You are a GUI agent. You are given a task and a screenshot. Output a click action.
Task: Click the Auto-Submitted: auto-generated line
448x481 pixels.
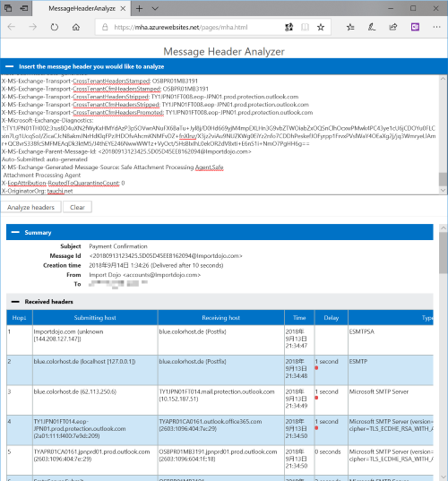pyautogui.click(x=45, y=159)
